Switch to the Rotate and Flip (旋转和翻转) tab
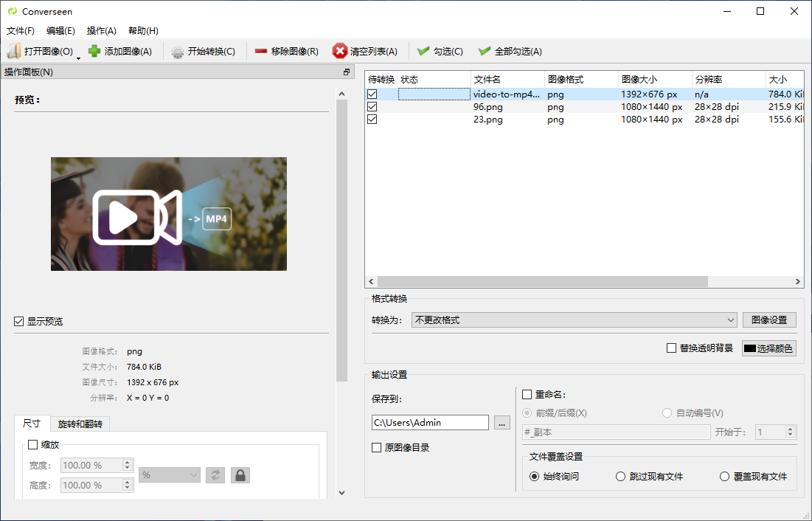The width and height of the screenshot is (812, 521). pyautogui.click(x=80, y=424)
